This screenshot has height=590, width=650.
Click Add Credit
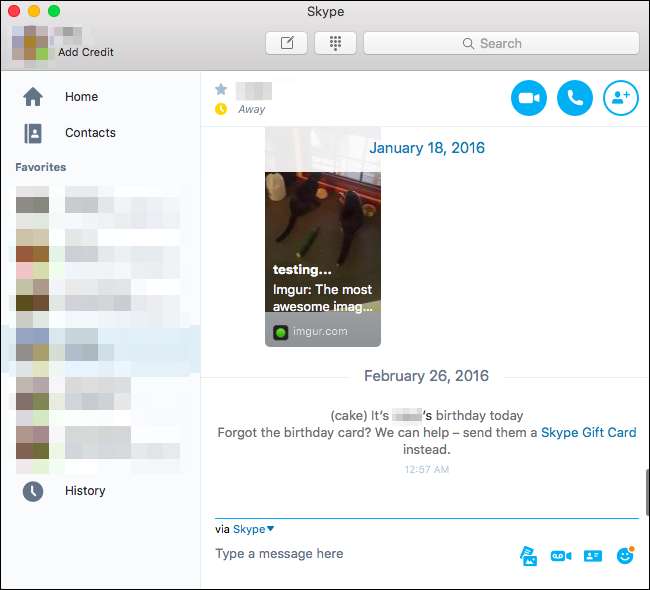pyautogui.click(x=86, y=52)
